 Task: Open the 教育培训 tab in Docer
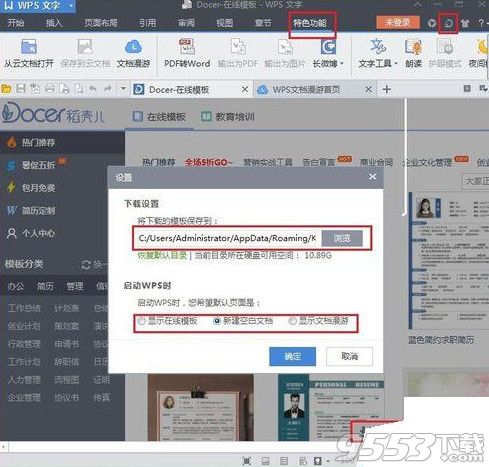coord(228,117)
